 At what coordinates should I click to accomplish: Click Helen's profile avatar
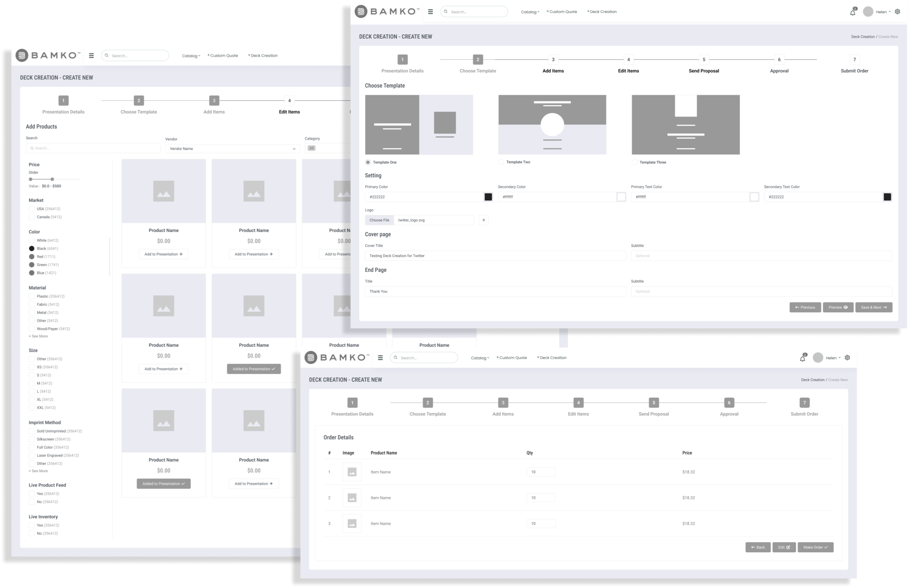pos(869,11)
